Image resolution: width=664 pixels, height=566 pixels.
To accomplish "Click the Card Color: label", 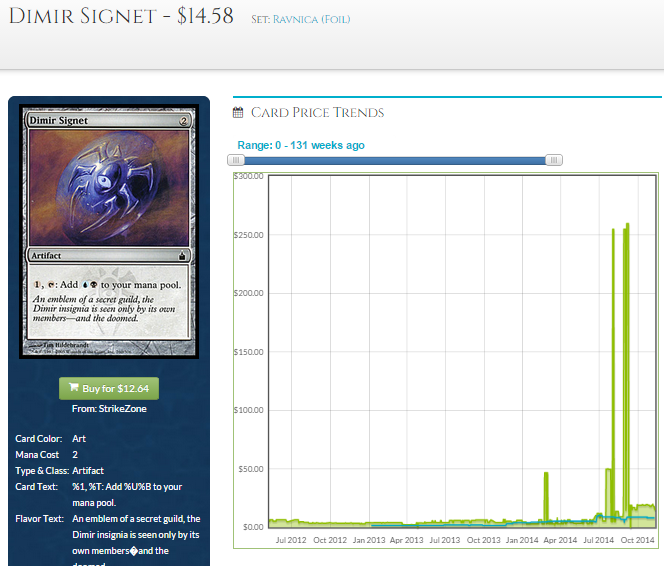I will (39, 439).
